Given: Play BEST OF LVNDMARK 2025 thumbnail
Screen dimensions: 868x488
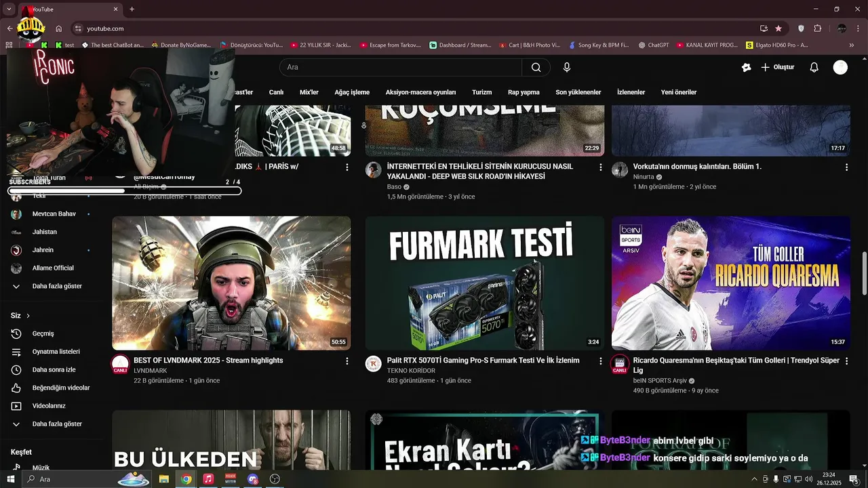Looking at the screenshot, I should pos(231,283).
